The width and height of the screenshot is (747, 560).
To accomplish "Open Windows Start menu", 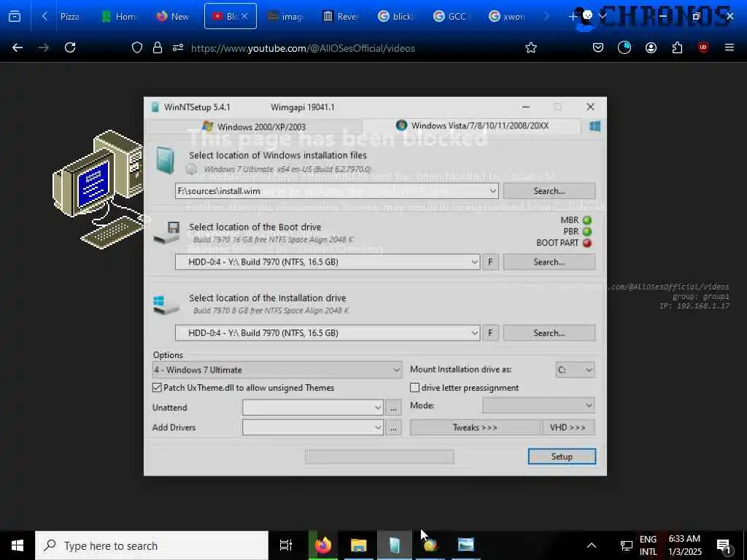I will (18, 545).
